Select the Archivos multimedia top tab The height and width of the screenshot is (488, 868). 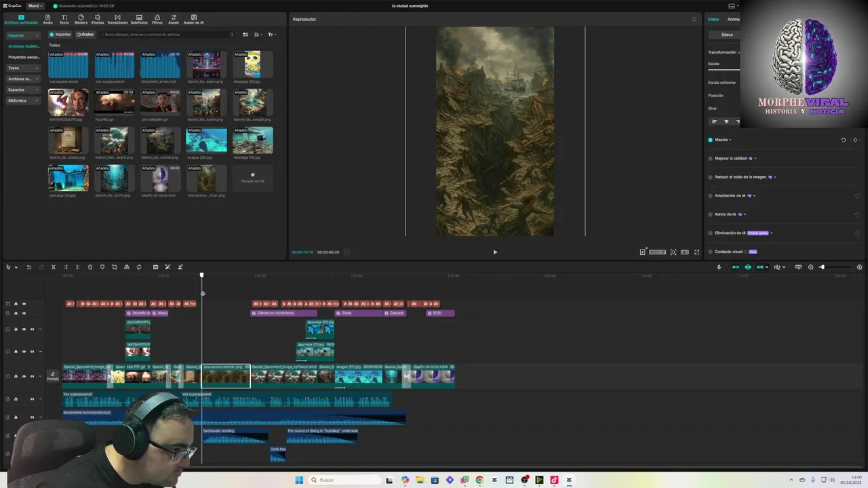[x=21, y=19]
